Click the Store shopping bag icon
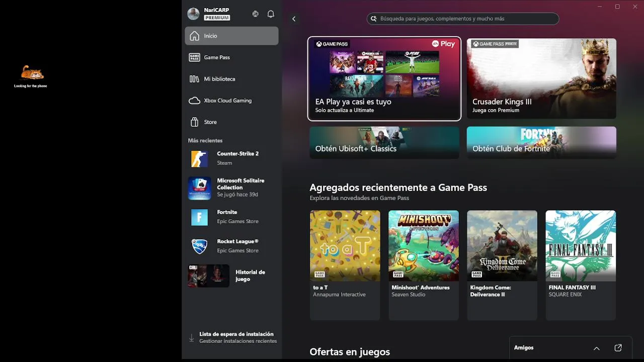Screen dimensions: 644x362 194,122
